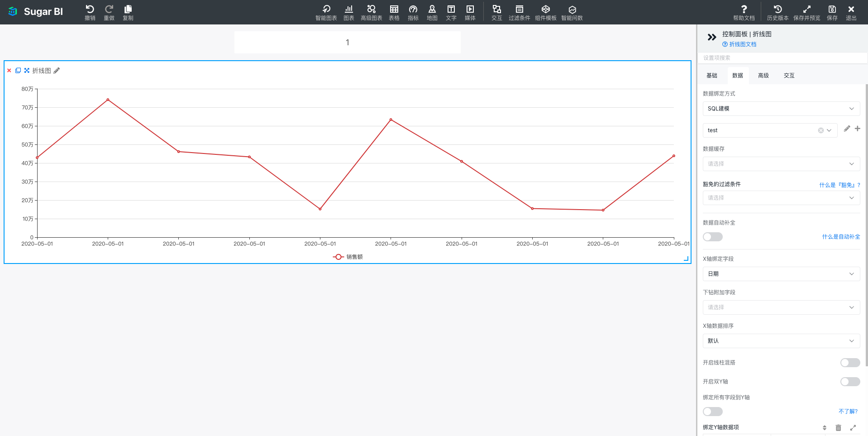Open 下钻附加字段 dropdown
This screenshot has width=868, height=436.
point(782,307)
